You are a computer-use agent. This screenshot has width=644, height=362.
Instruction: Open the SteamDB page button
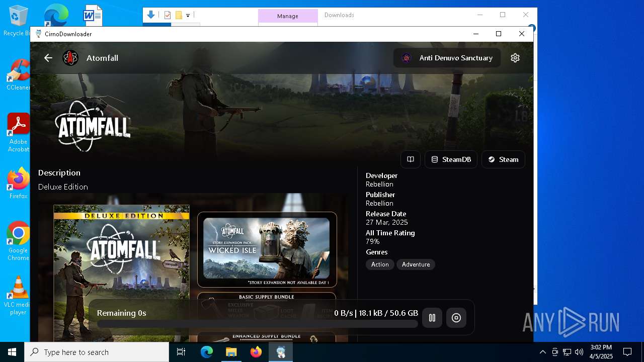click(451, 159)
